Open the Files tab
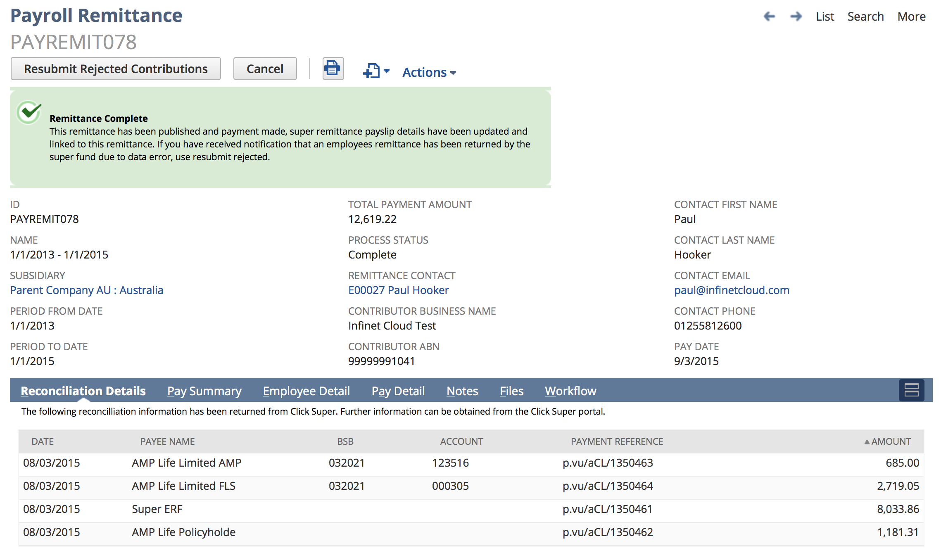 [511, 391]
